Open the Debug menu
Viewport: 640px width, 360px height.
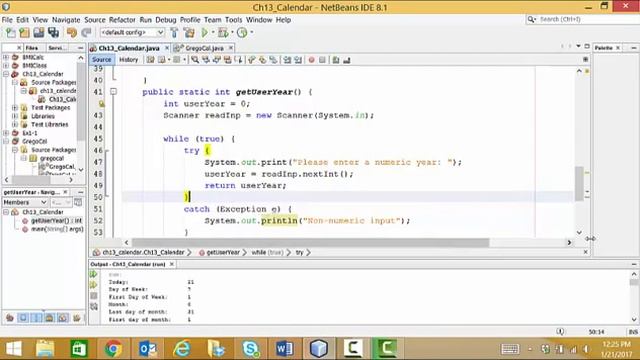tap(166, 20)
